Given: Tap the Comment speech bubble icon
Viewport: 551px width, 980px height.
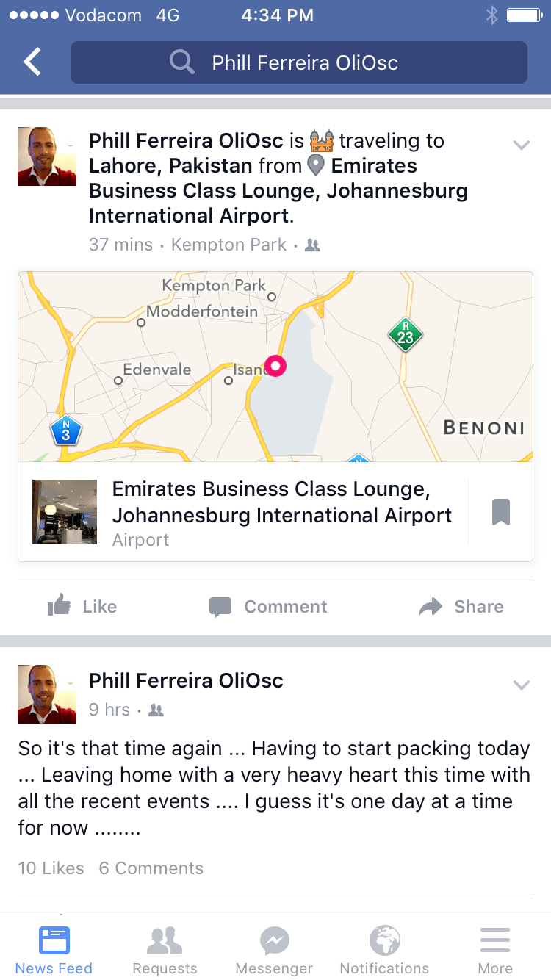Looking at the screenshot, I should [x=220, y=606].
